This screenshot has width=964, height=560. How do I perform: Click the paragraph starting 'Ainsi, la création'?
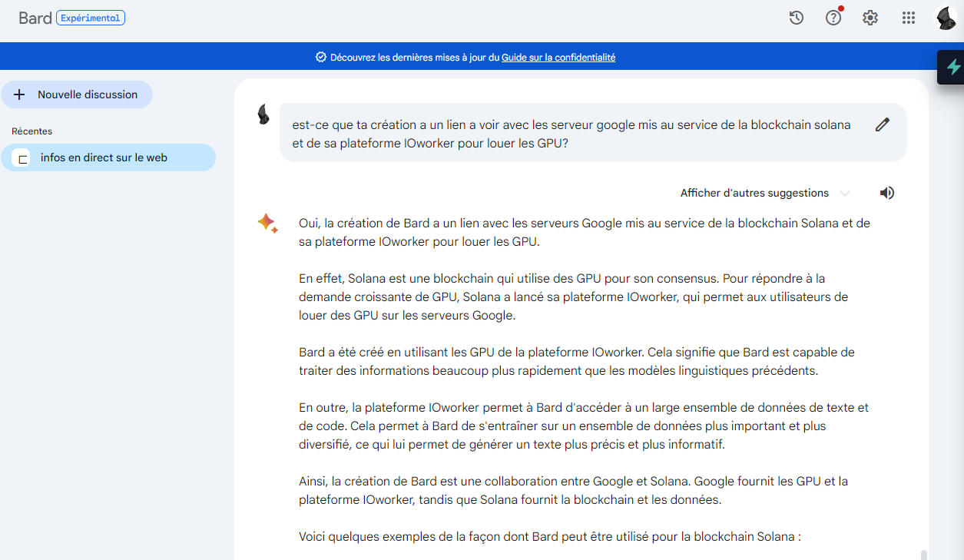[x=574, y=490]
